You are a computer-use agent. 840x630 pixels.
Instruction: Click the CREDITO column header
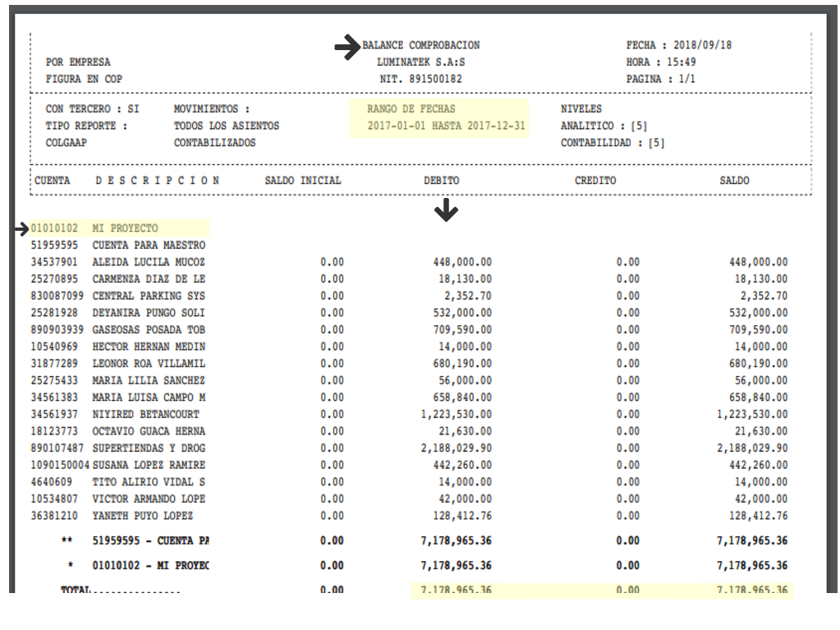point(594,181)
